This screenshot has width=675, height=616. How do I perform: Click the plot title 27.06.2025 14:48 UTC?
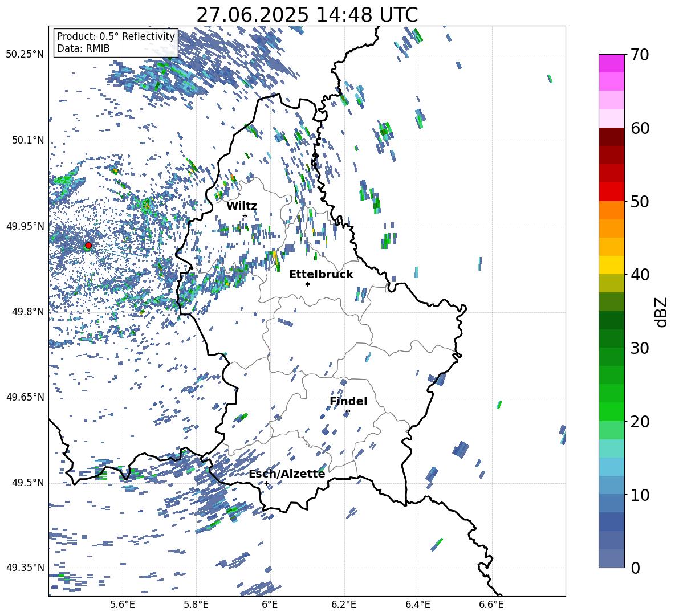pyautogui.click(x=307, y=15)
